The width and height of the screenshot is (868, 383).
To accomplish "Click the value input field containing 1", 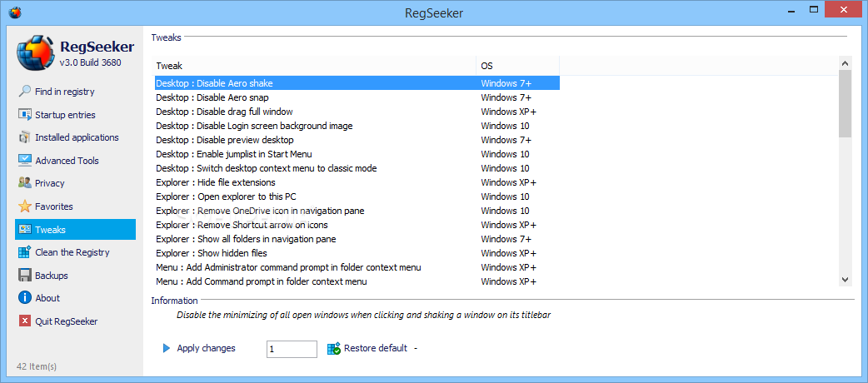I will point(292,349).
